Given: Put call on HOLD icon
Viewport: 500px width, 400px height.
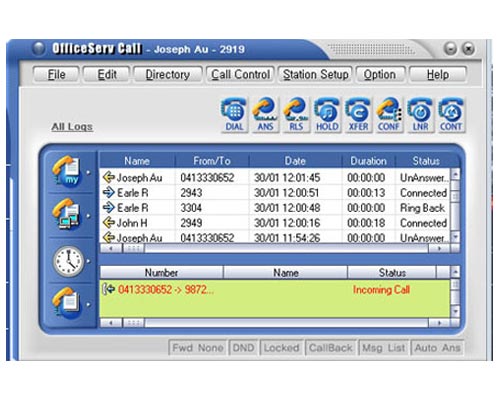Looking at the screenshot, I should [x=327, y=115].
